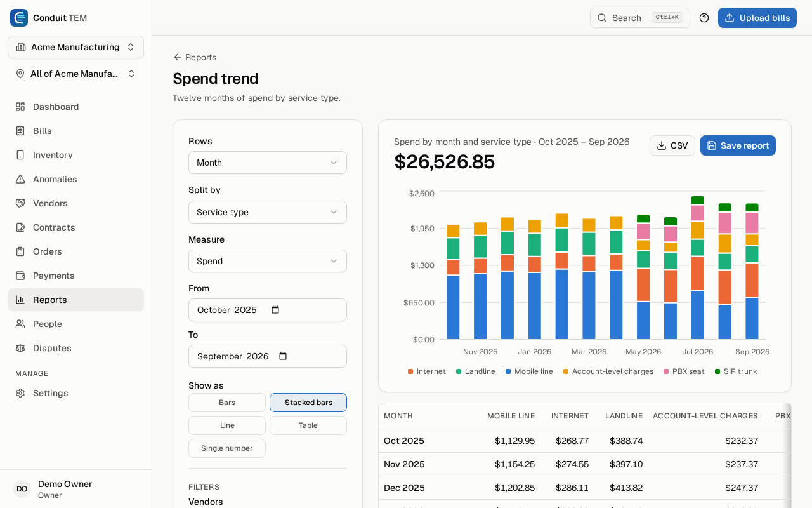Click the Bills receipt icon
Screen dimensions: 812x508
20,131
